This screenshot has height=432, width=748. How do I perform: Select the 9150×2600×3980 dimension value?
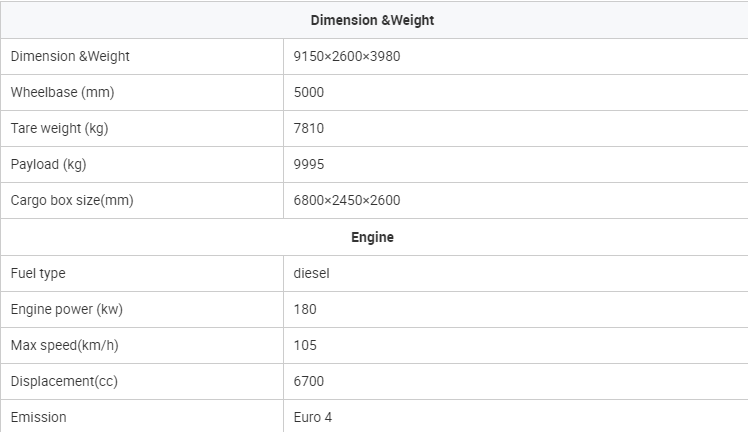347,56
